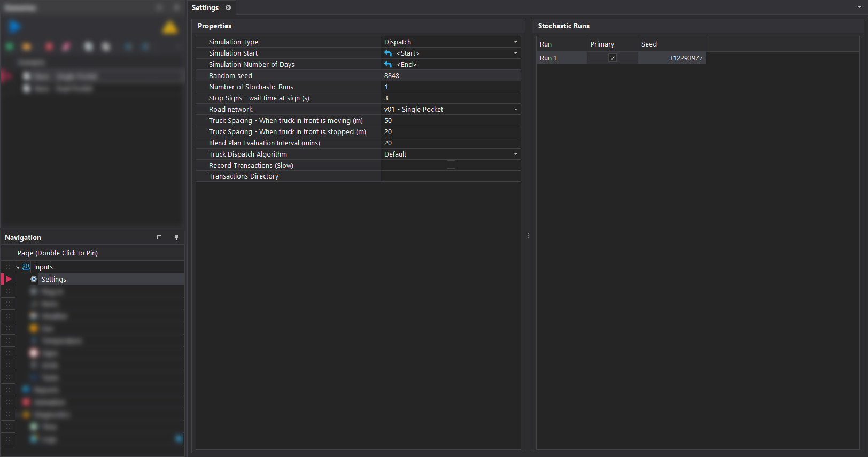Click the yellow warning triangle icon
This screenshot has height=457, width=868.
click(x=170, y=28)
